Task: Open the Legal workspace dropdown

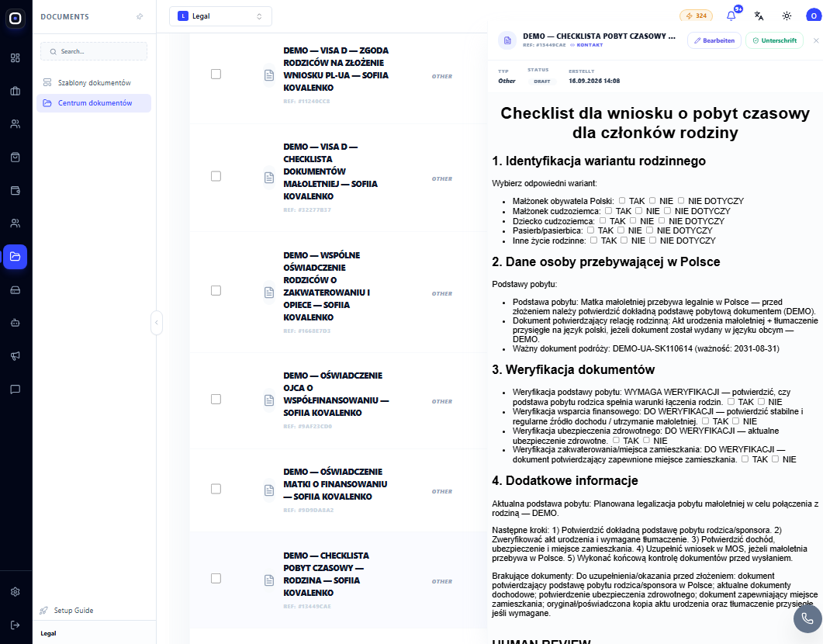Action: [220, 16]
